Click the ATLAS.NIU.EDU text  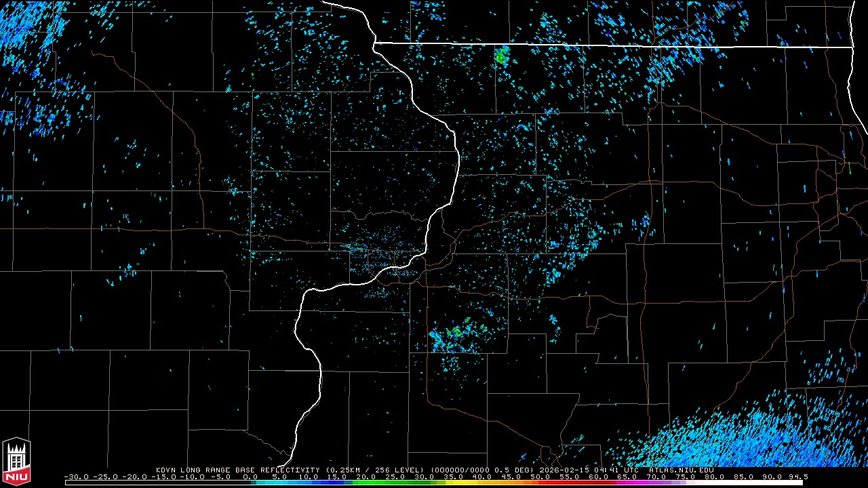(x=681, y=470)
